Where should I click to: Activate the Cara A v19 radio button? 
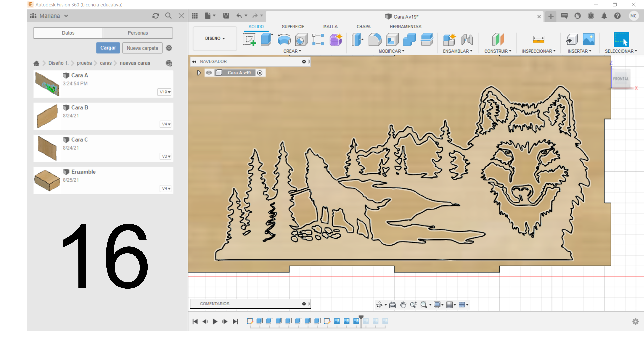(260, 73)
